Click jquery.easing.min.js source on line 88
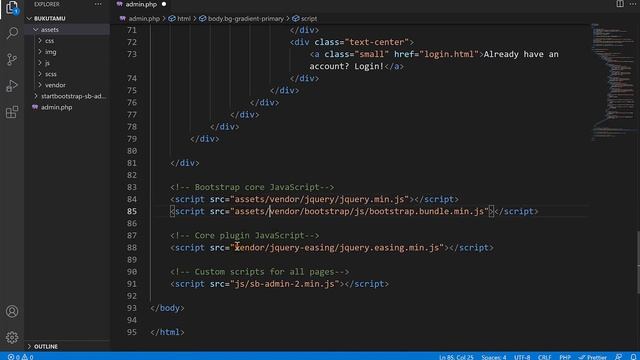The image size is (640, 360). (337, 248)
